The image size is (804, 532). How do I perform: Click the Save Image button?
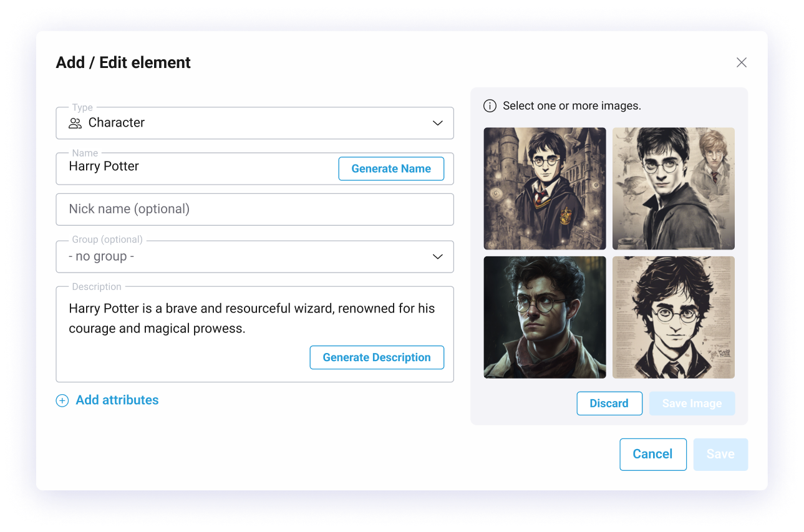coord(692,404)
